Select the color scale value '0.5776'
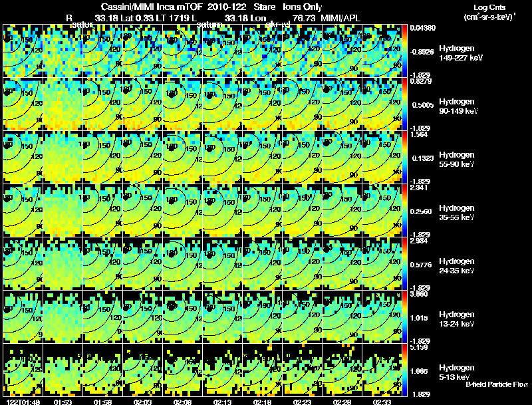The image size is (532, 405). pyautogui.click(x=422, y=265)
